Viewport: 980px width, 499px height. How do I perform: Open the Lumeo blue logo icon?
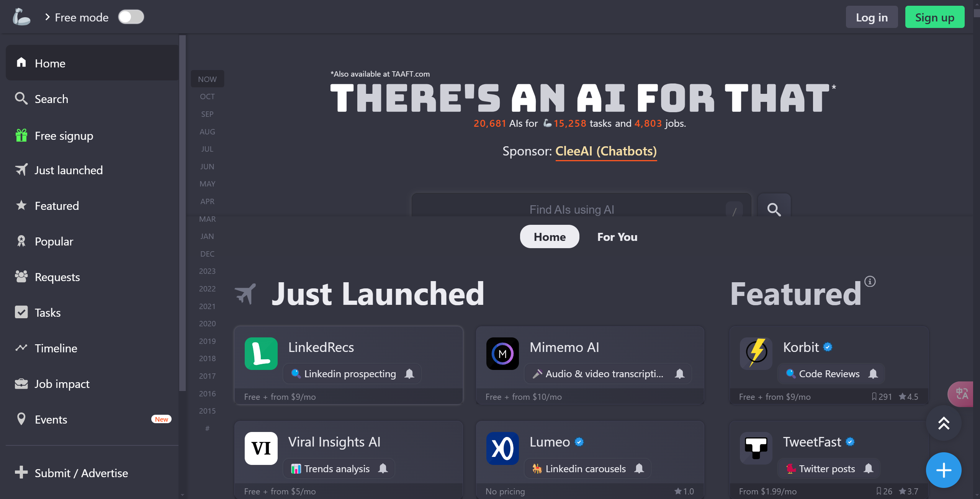(x=502, y=448)
